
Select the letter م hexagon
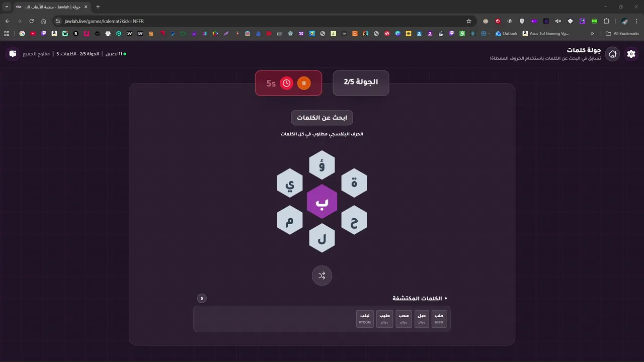(290, 220)
